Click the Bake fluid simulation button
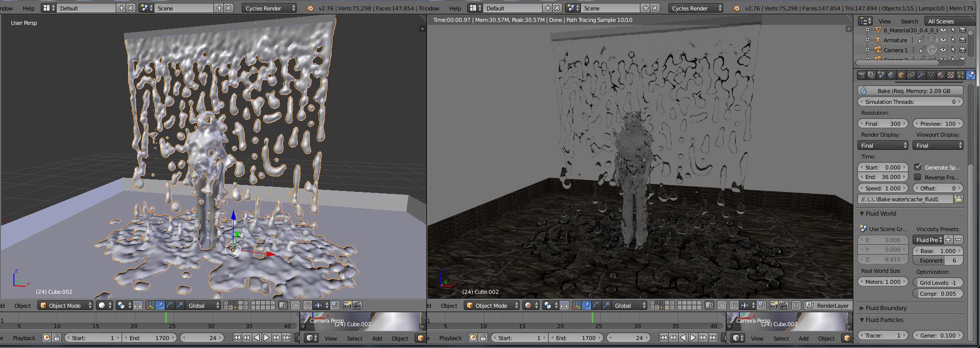 click(910, 90)
